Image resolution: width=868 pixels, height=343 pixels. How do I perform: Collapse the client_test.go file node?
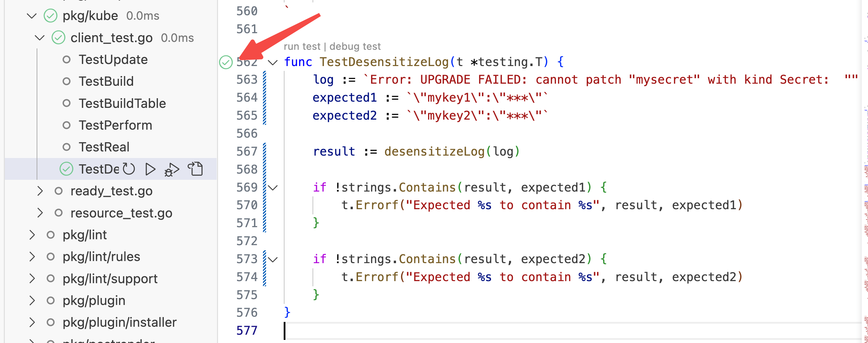pyautogui.click(x=40, y=38)
